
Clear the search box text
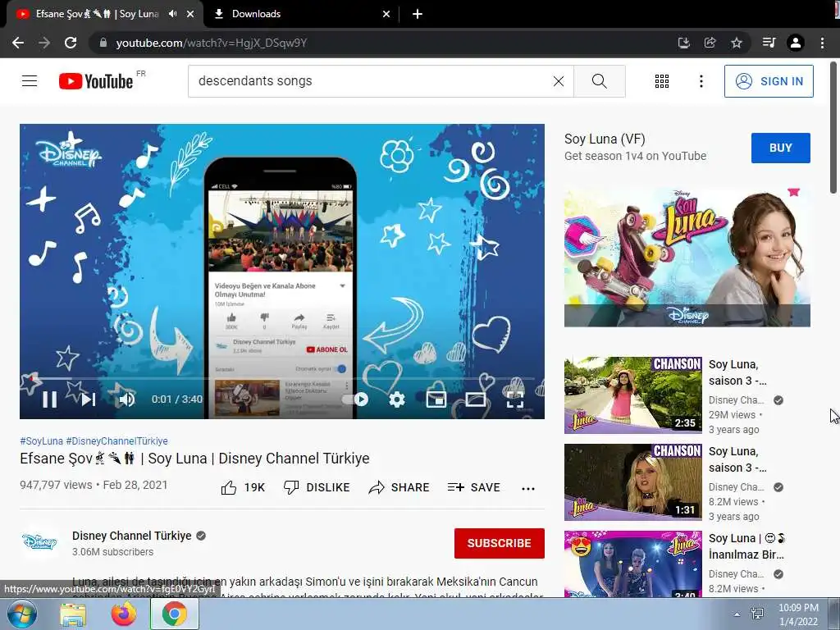click(558, 81)
